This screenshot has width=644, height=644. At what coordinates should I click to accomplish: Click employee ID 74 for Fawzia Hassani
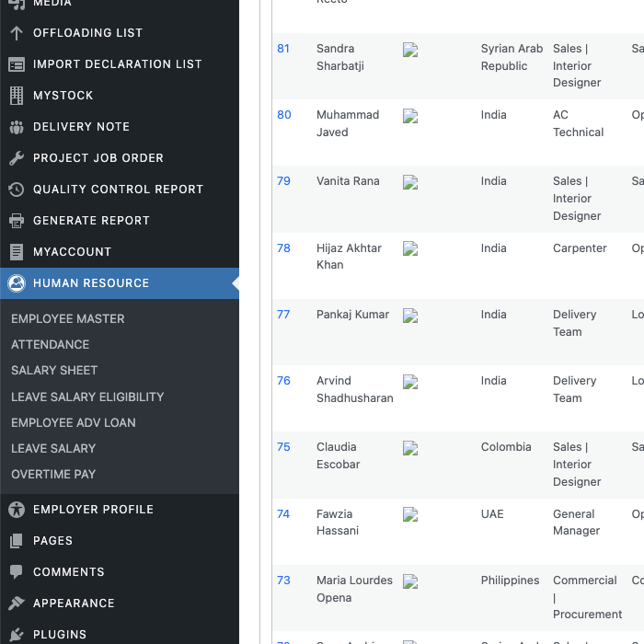[x=283, y=514]
